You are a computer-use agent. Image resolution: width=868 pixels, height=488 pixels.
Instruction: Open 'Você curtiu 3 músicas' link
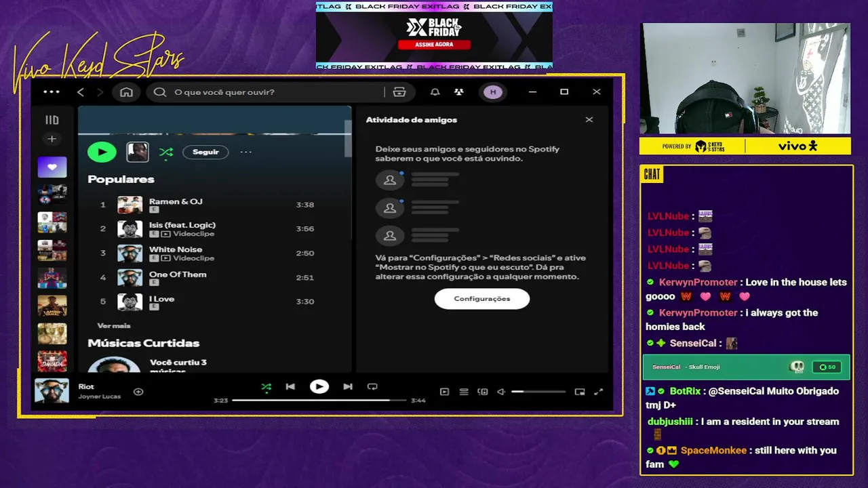(x=178, y=367)
